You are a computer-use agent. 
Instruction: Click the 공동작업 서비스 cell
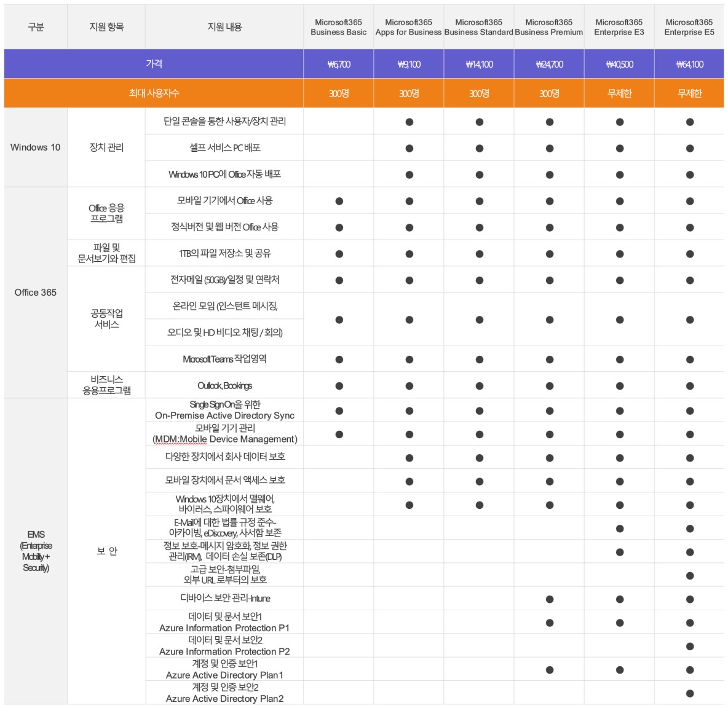pos(106,319)
